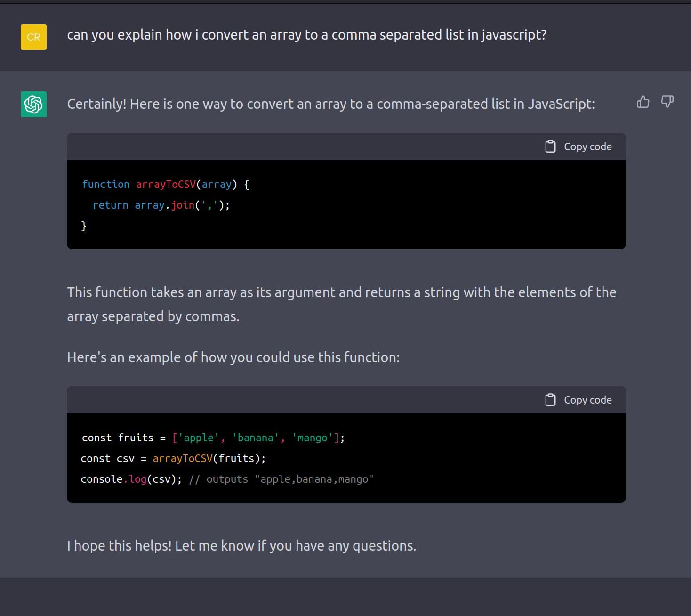
Task: Click the clipboard icon above the arrayToCSV function
Action: (550, 146)
